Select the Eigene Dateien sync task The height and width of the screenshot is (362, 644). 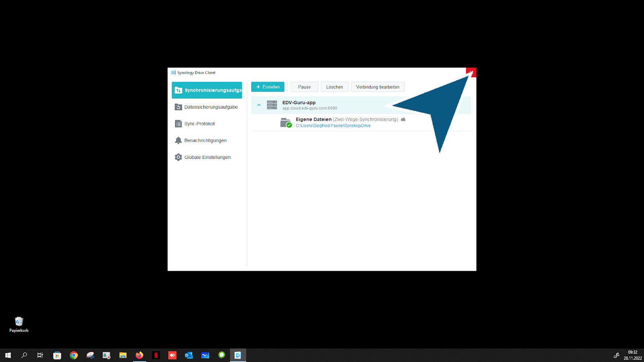click(361, 122)
